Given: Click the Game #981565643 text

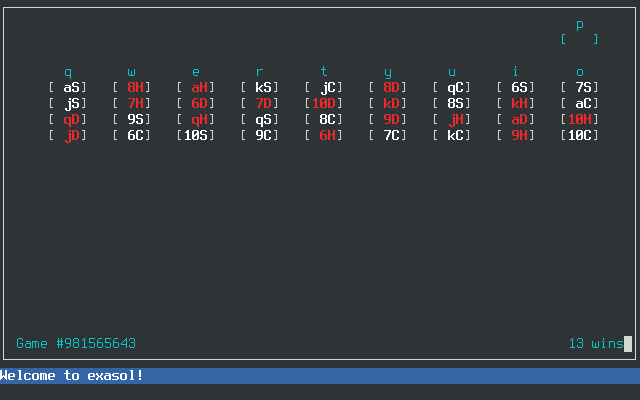Looking at the screenshot, I should coord(76,343).
